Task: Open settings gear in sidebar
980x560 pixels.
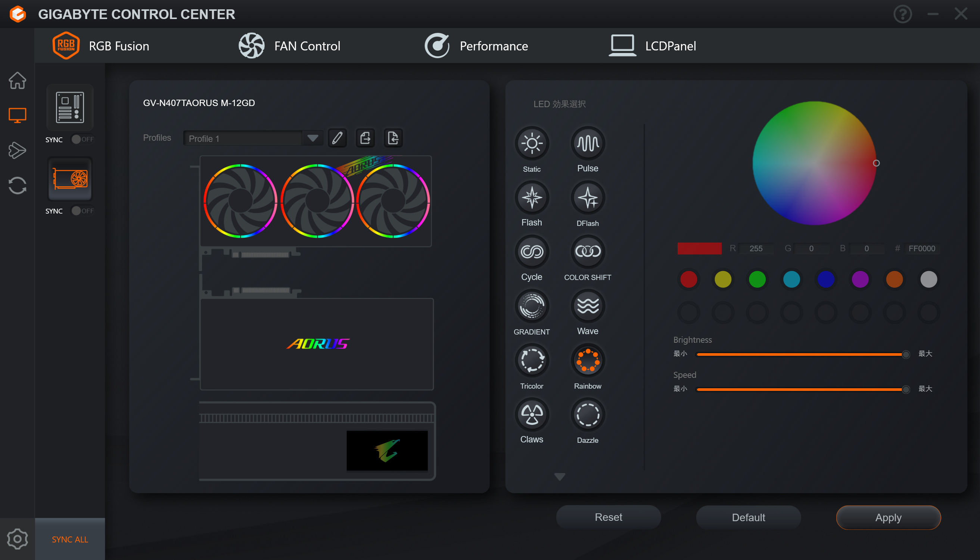Action: click(x=17, y=539)
